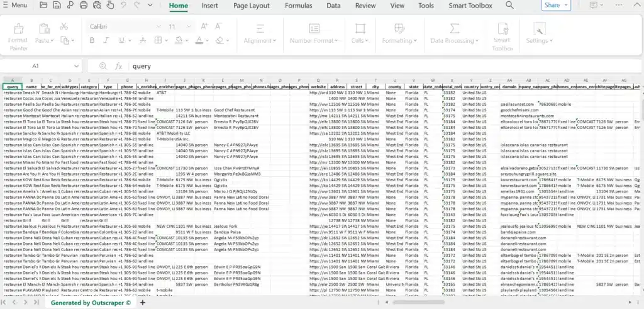Toggle Italic formatting
Image resolution: width=644 pixels, height=309 pixels.
106,40
